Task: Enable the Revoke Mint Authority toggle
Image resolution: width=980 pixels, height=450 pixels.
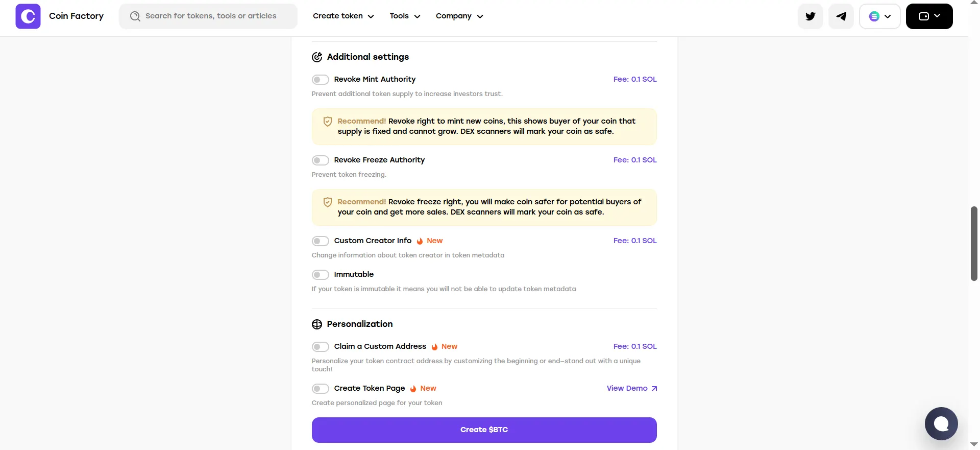Action: pyautogui.click(x=321, y=80)
